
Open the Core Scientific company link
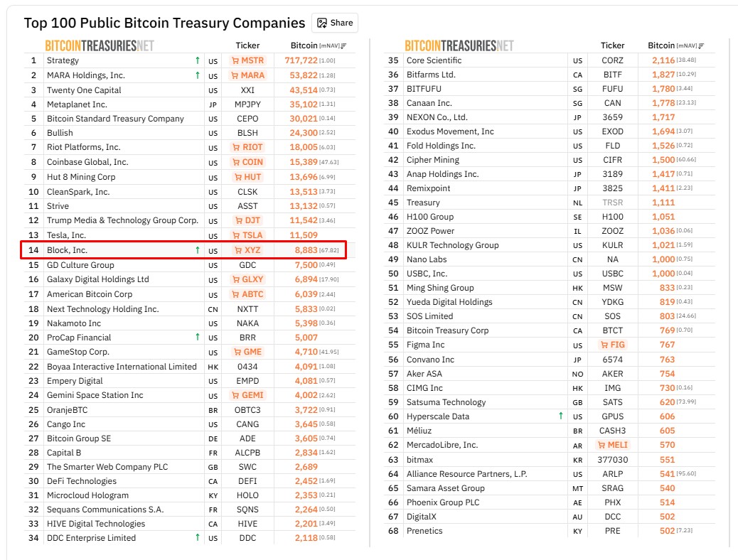(x=434, y=60)
